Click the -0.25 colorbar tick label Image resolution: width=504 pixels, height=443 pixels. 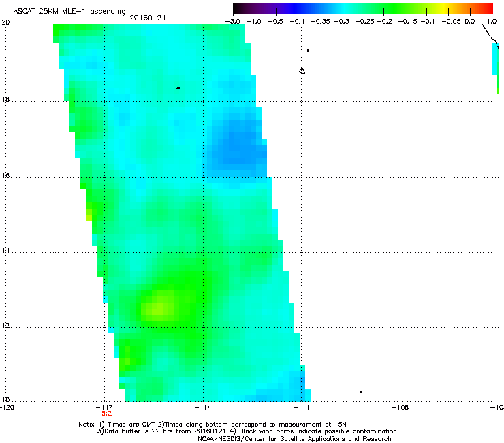tap(365, 22)
